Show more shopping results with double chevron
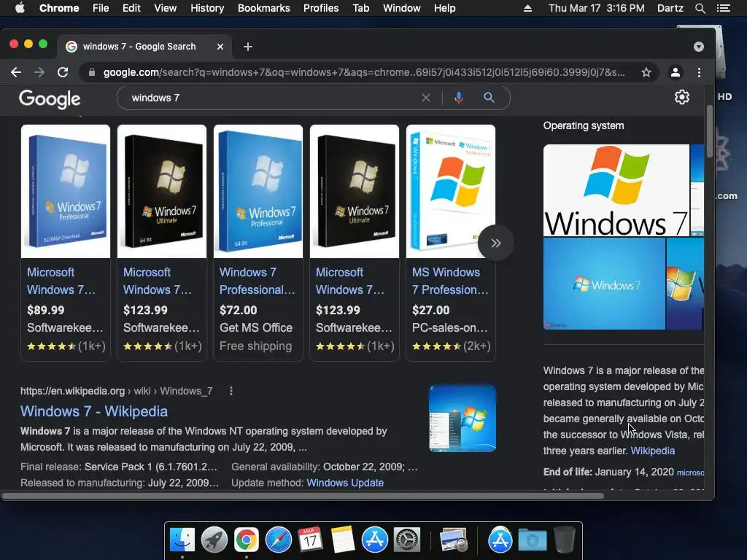 [x=496, y=243]
